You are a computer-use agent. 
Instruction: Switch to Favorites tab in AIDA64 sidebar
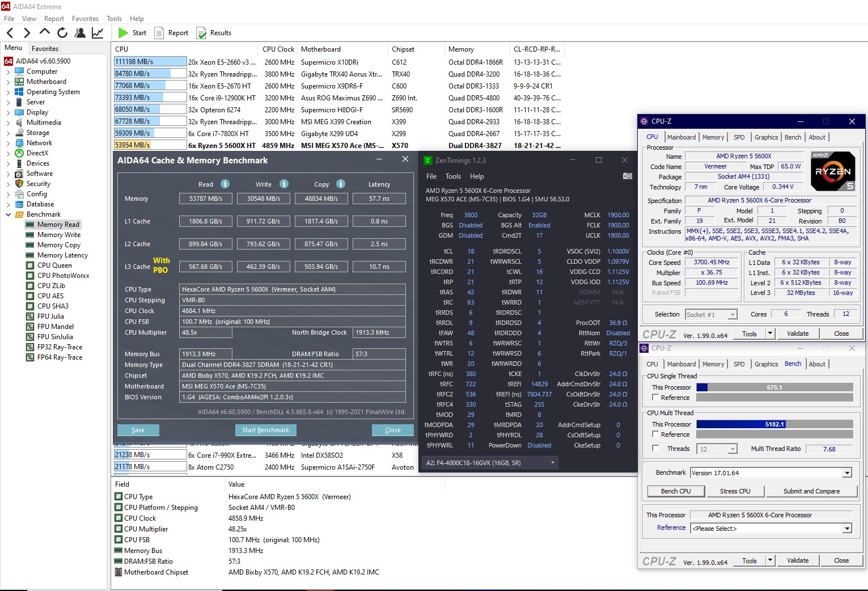45,49
